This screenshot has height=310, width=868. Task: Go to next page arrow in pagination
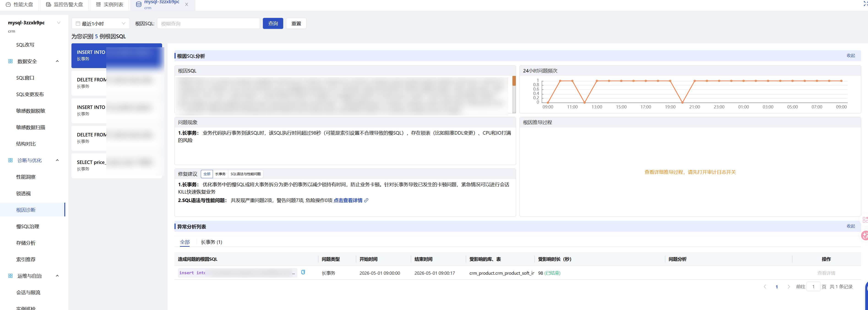tap(789, 286)
